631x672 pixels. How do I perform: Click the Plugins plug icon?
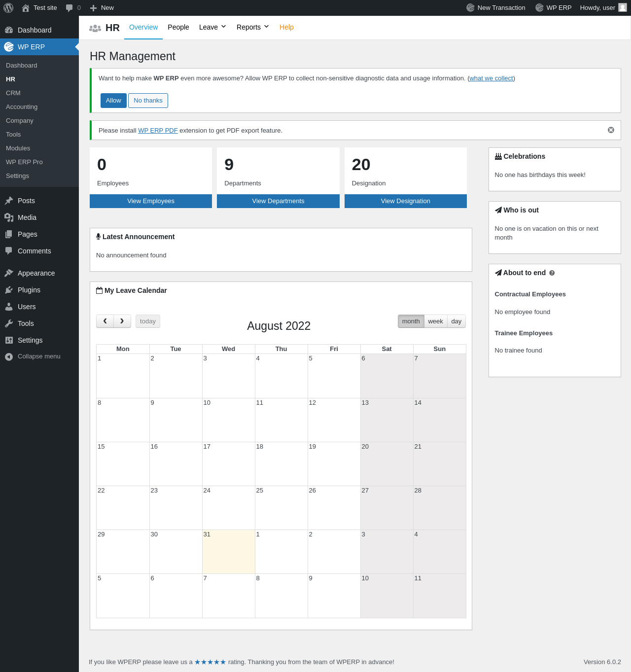click(x=9, y=290)
